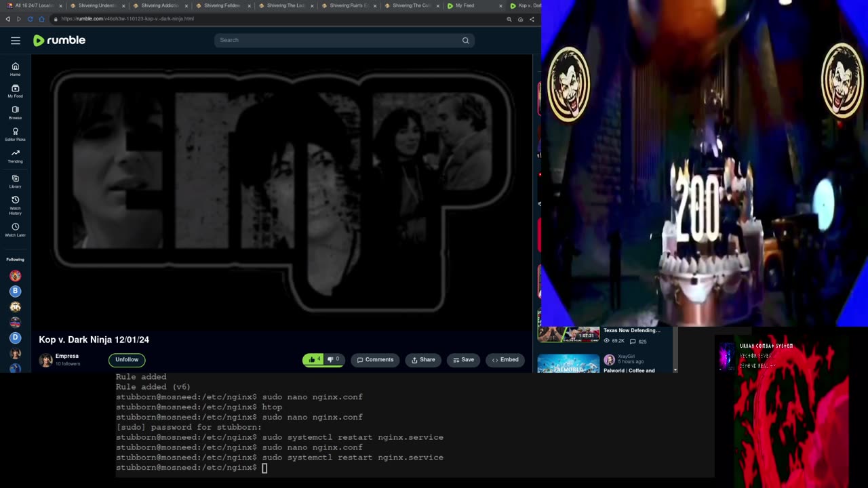The width and height of the screenshot is (868, 488).
Task: Close the My Feed browser tab
Action: (501, 5)
